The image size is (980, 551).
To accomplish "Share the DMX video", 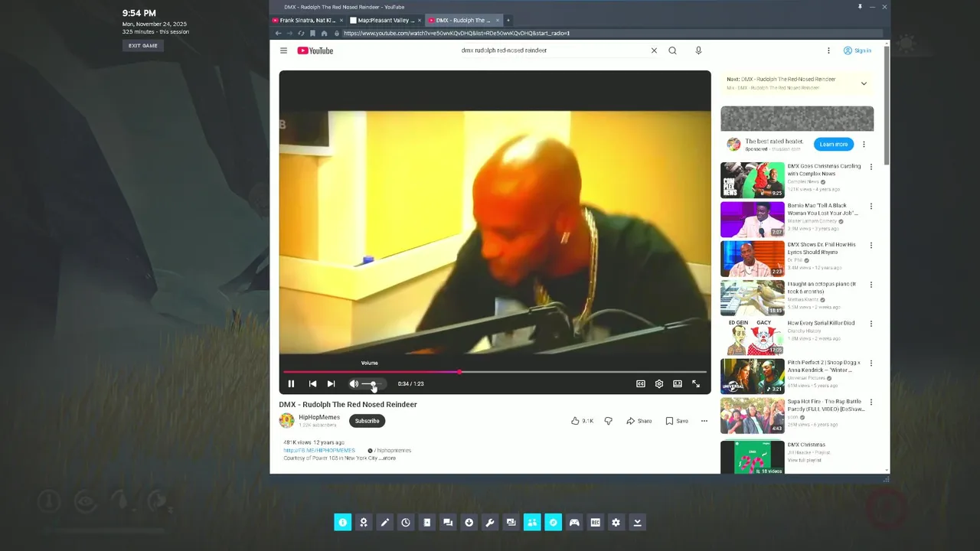I will tap(639, 421).
